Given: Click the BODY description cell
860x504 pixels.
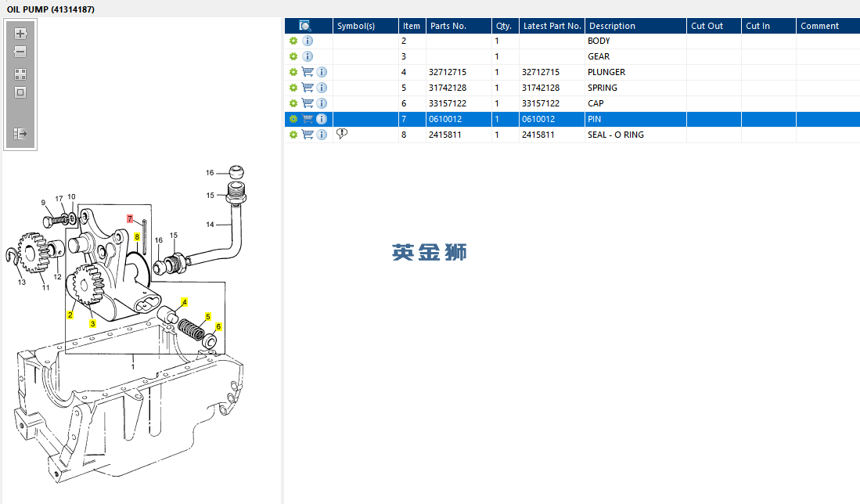Looking at the screenshot, I should click(635, 41).
